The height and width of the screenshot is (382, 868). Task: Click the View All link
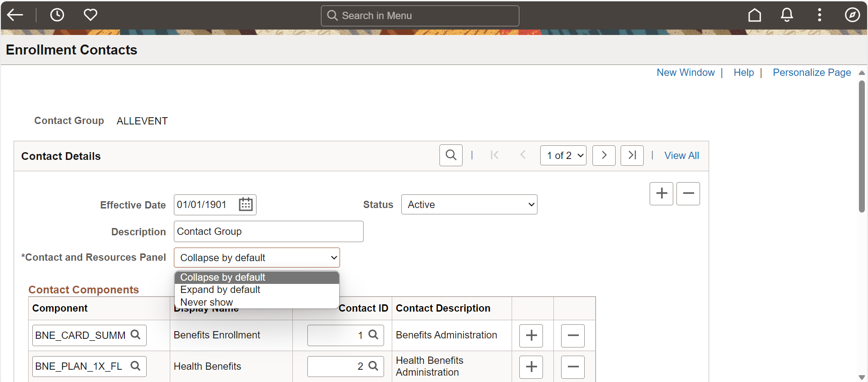(681, 155)
